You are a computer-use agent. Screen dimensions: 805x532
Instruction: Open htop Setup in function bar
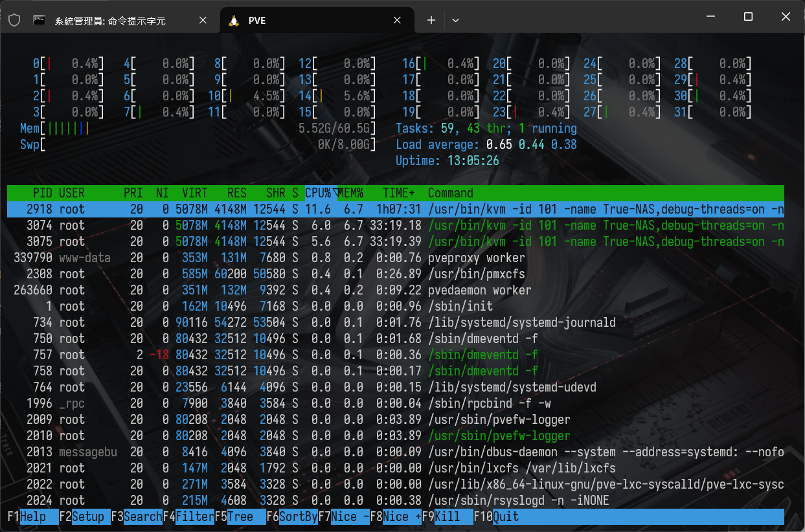click(87, 516)
